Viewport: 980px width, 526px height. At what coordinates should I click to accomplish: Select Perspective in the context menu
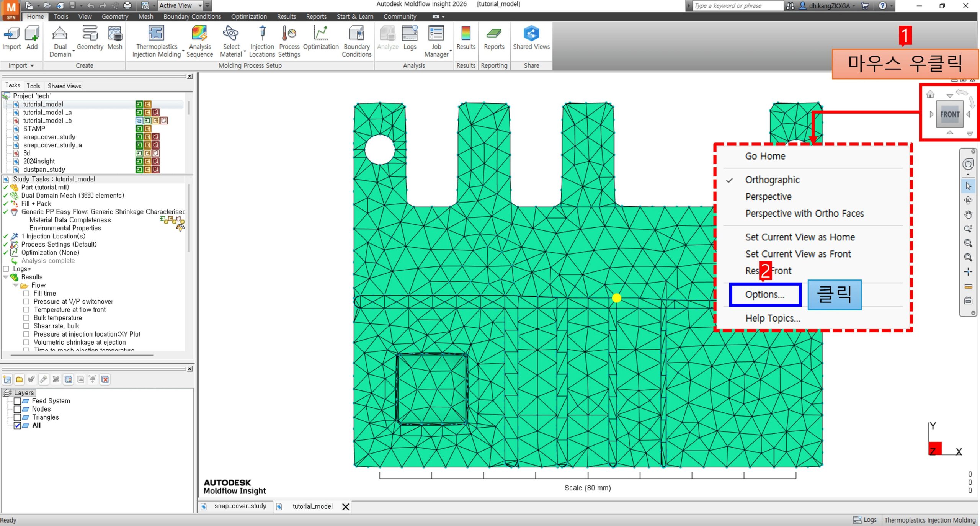pos(768,196)
